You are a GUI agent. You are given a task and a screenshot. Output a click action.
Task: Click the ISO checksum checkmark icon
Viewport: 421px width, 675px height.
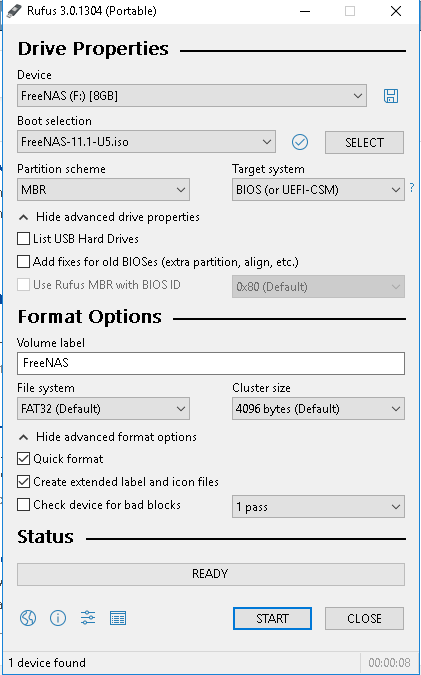300,142
